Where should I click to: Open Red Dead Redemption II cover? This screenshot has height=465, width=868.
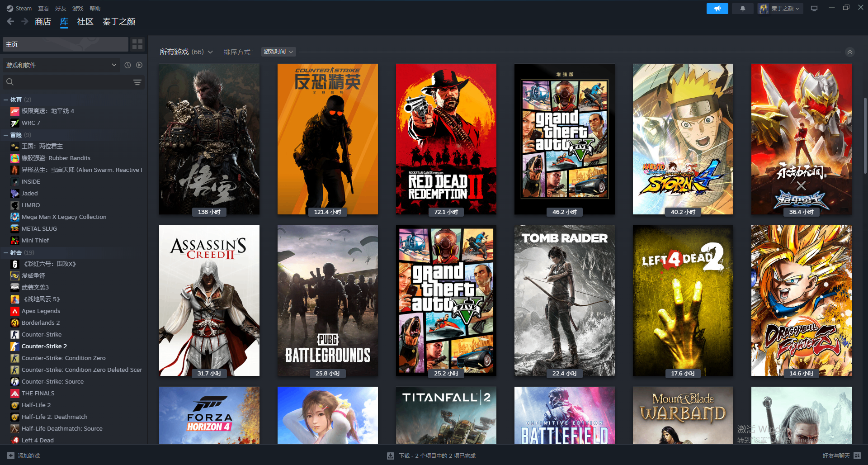click(446, 139)
